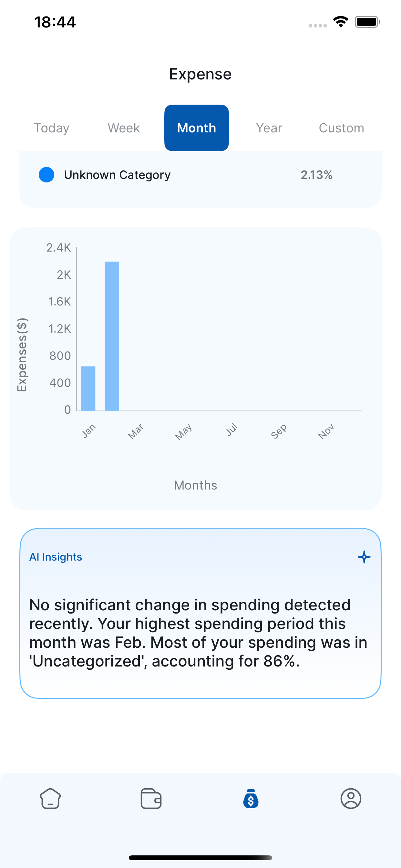The width and height of the screenshot is (401, 868).
Task: Open the Custom date range tab
Action: click(341, 128)
